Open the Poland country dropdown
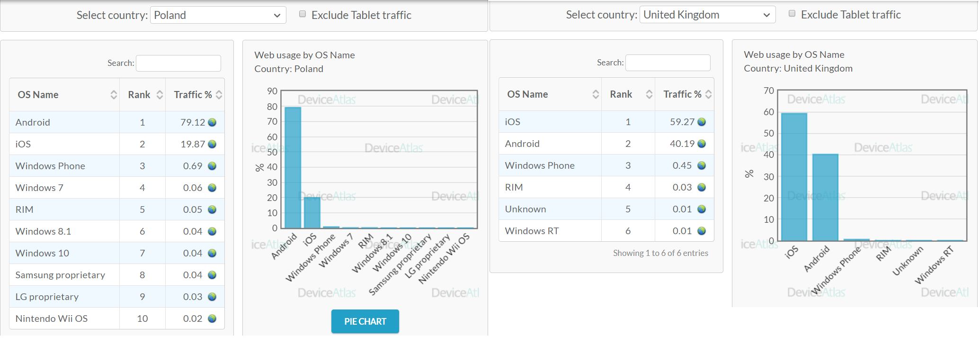This screenshot has height=346, width=980. 218,15
